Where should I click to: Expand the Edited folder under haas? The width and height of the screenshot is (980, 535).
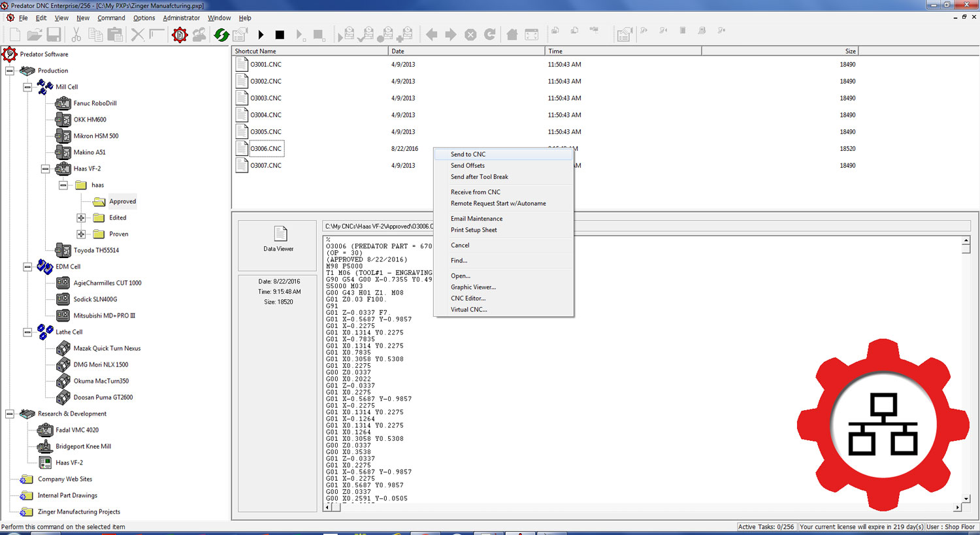point(80,218)
